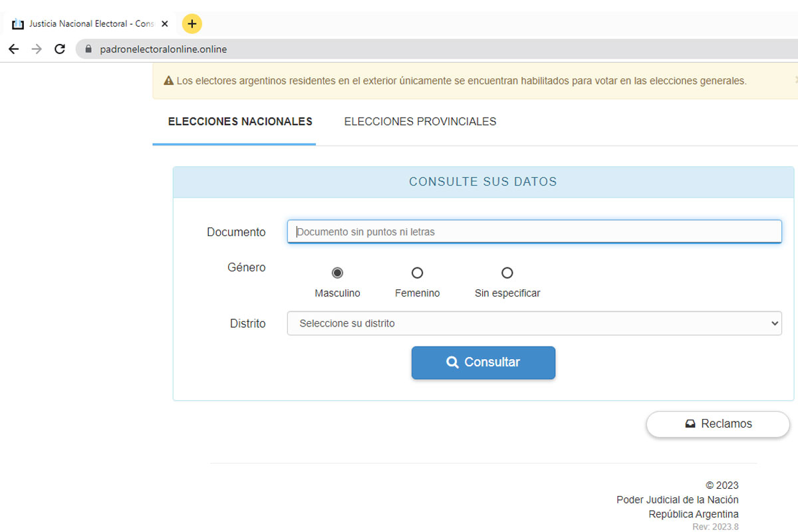Open the Elecciones Provinciales tab

click(420, 122)
